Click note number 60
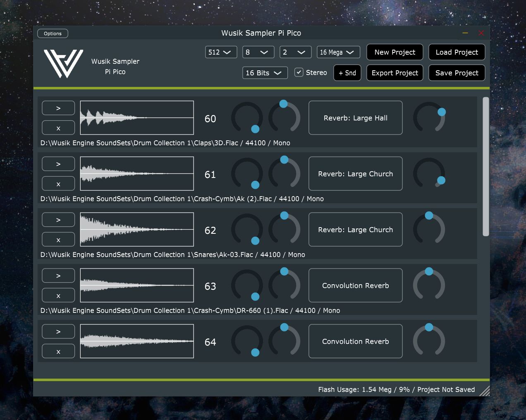This screenshot has width=526, height=420. coord(210,119)
